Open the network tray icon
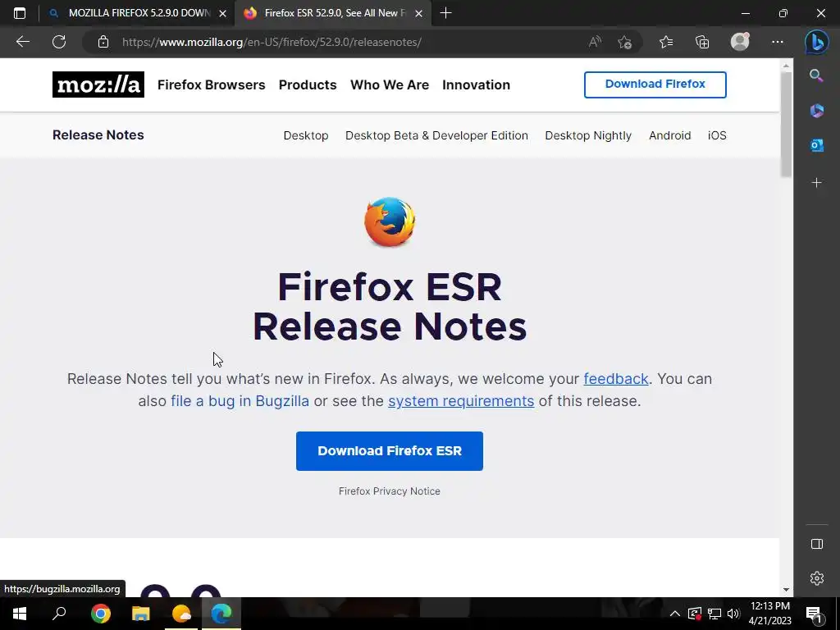Viewport: 840px width, 630px height. tap(714, 614)
